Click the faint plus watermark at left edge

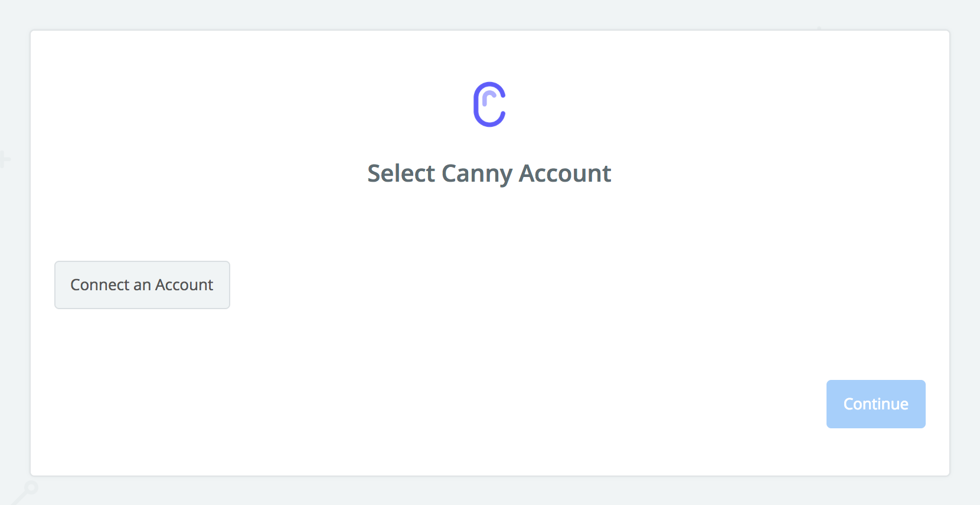click(x=4, y=159)
